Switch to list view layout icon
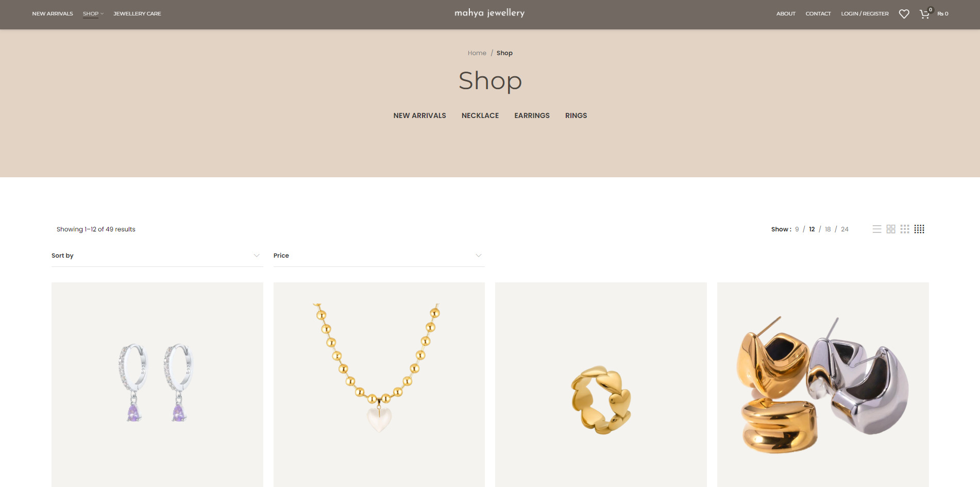 click(x=877, y=229)
